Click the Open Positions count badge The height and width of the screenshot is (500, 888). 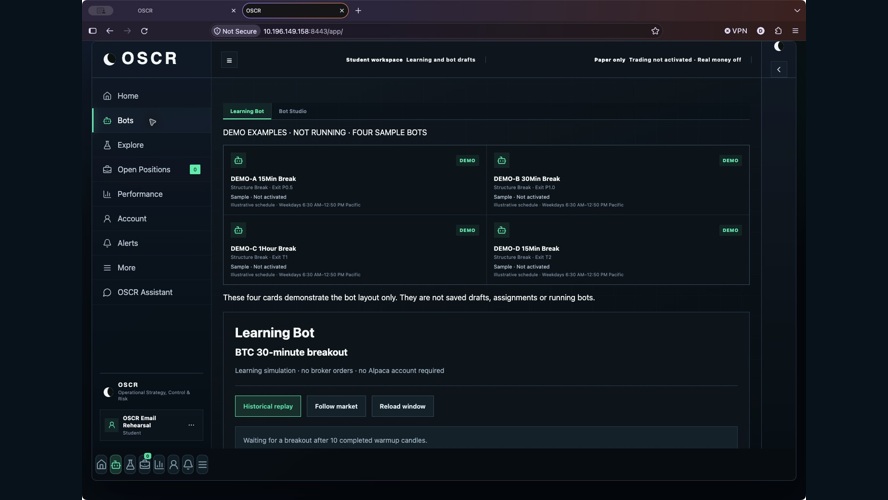(x=195, y=169)
